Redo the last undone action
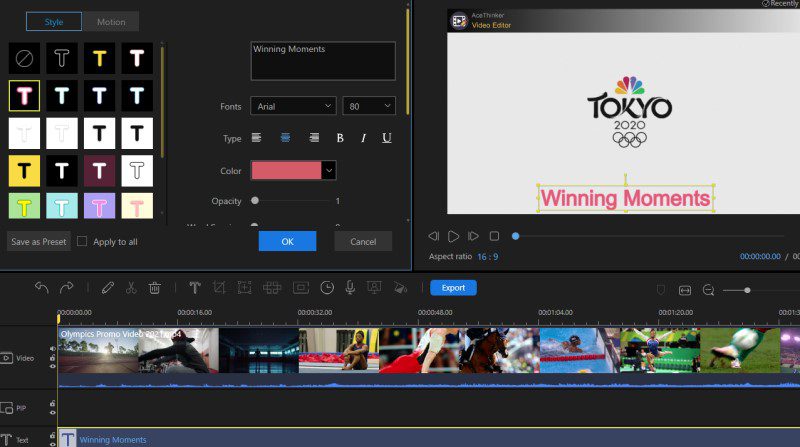Screen dimensions: 800x447 (66, 288)
